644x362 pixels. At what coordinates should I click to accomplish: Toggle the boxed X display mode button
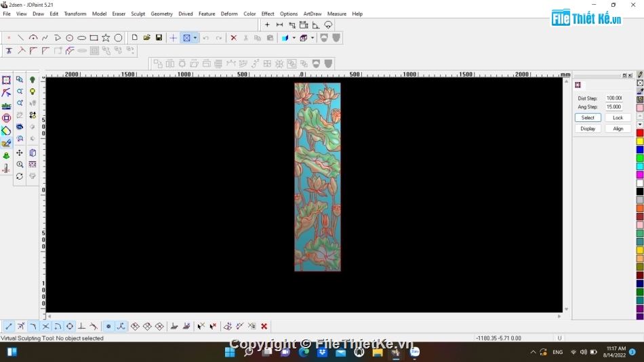tap(187, 38)
